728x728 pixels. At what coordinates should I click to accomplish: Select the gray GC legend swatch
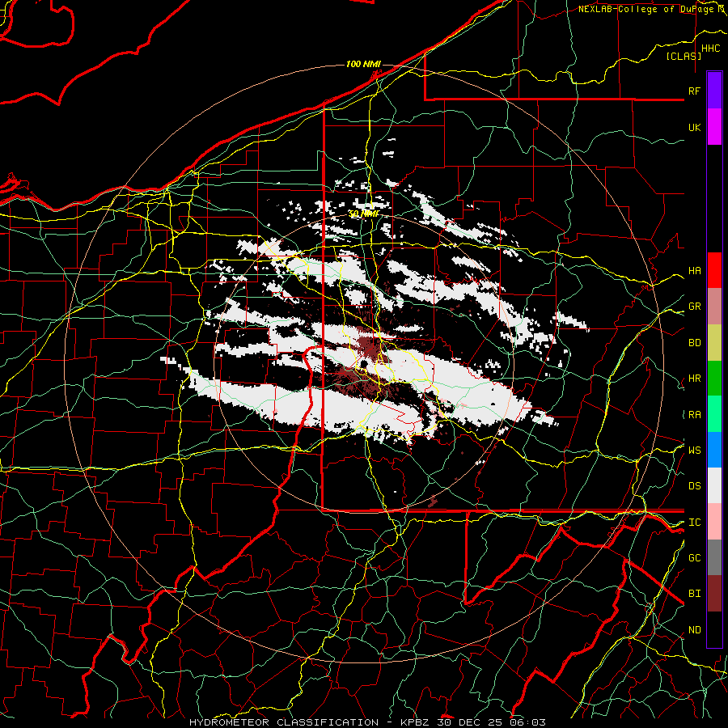[x=714, y=557]
